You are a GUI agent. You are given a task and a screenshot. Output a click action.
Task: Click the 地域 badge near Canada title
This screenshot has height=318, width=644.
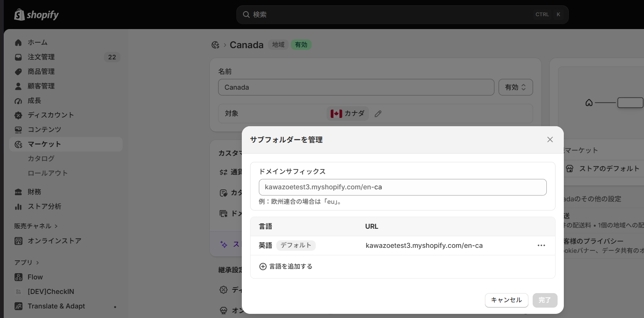pos(278,45)
